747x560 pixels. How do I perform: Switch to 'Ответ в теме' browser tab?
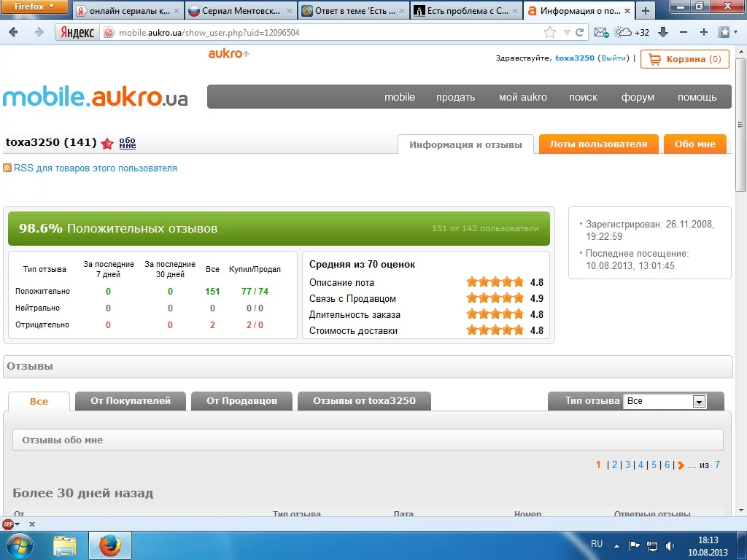coord(354,10)
